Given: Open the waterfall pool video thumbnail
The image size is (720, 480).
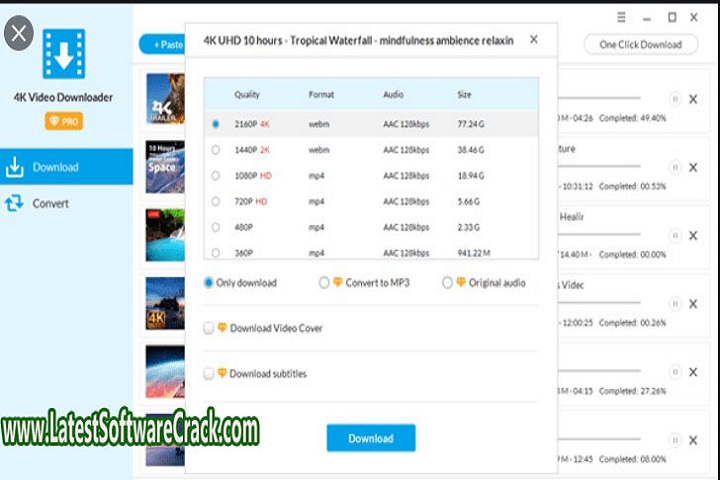Looking at the screenshot, I should click(x=165, y=235).
